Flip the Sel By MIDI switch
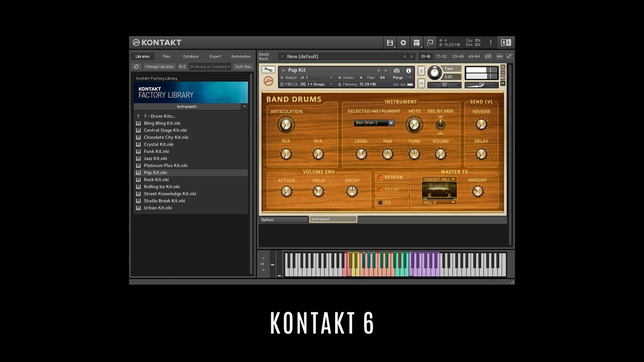The image size is (644, 362). [x=440, y=125]
